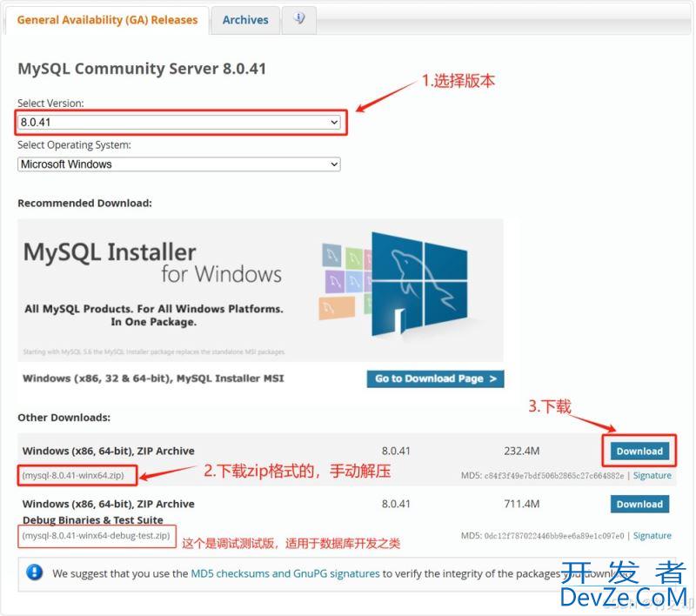Screen dimensions: 696x616
Task: Click the blue exclamation info icon
Action: click(35, 572)
